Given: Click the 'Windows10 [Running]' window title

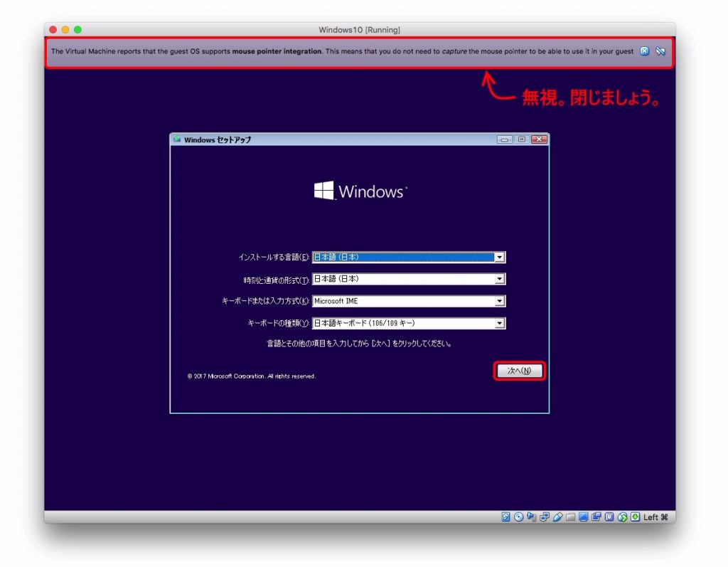Looking at the screenshot, I should point(359,30).
